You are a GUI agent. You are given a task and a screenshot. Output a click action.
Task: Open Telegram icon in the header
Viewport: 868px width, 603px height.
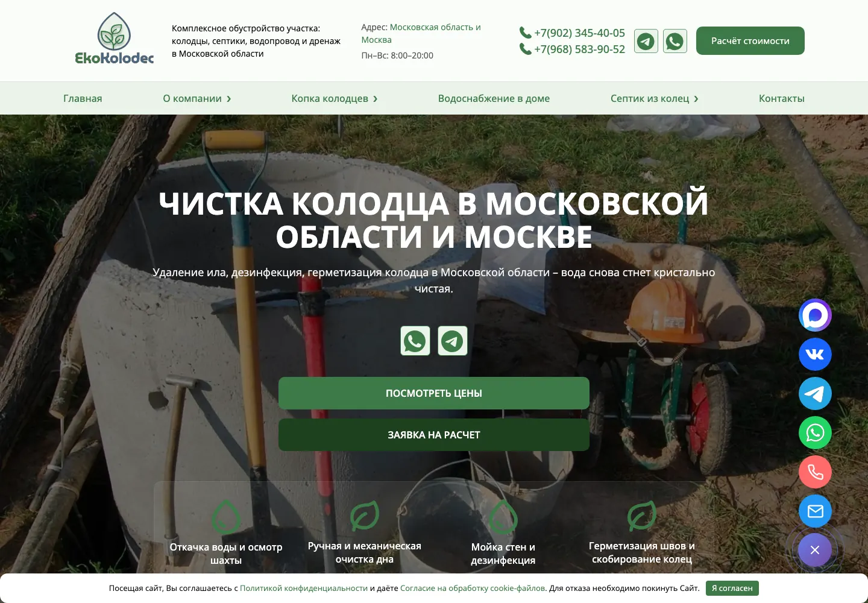click(x=646, y=41)
